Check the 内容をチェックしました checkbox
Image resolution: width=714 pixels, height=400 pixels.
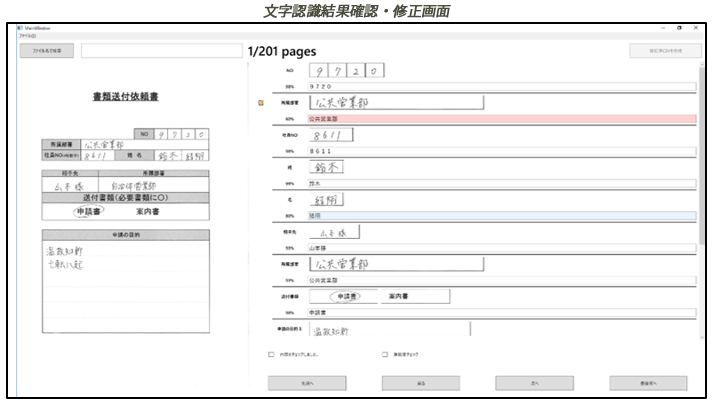271,354
